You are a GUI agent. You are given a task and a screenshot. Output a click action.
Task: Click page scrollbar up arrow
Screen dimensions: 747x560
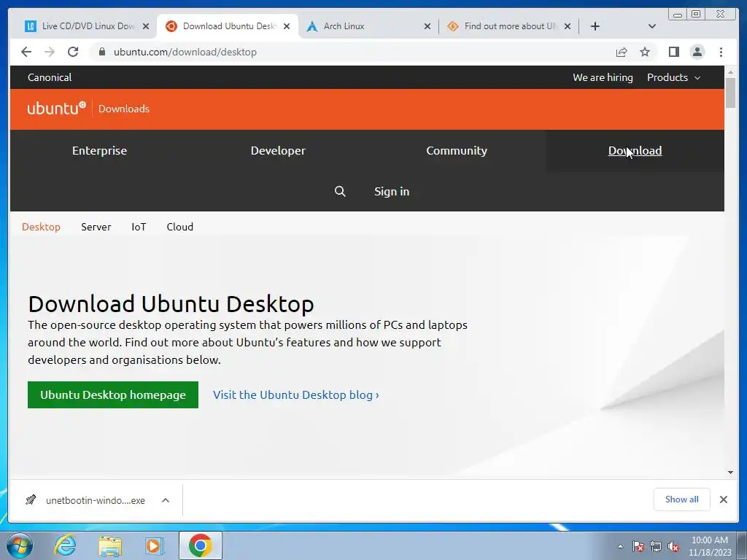(730, 72)
